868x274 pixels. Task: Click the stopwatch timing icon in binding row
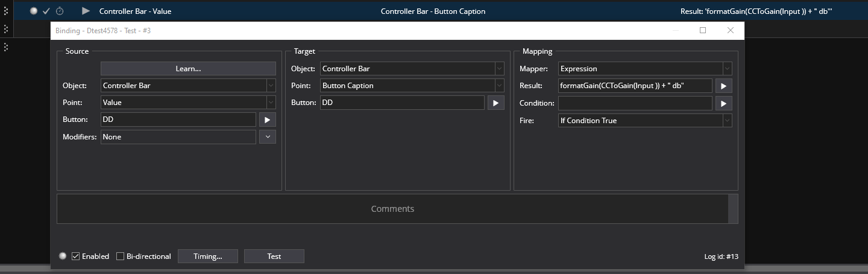[x=60, y=11]
